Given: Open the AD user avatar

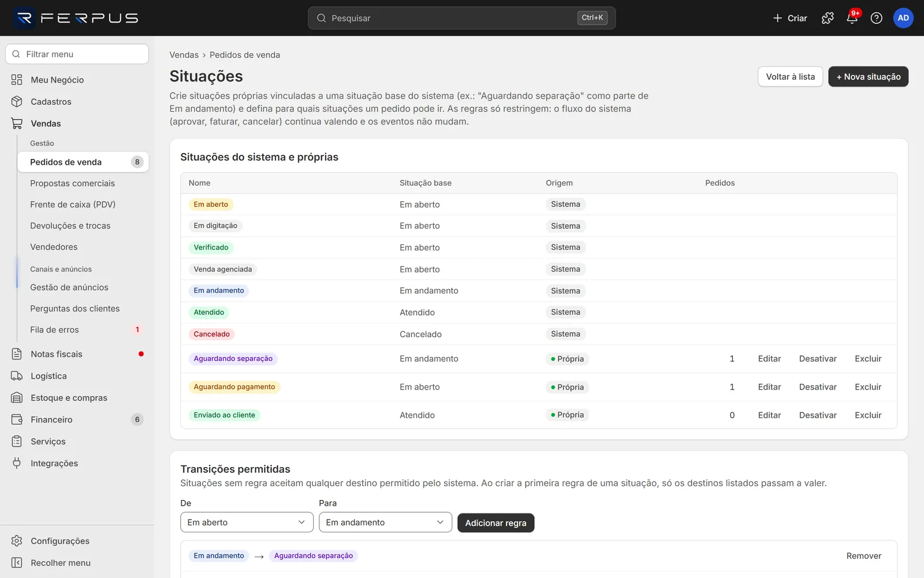Looking at the screenshot, I should click(x=903, y=18).
